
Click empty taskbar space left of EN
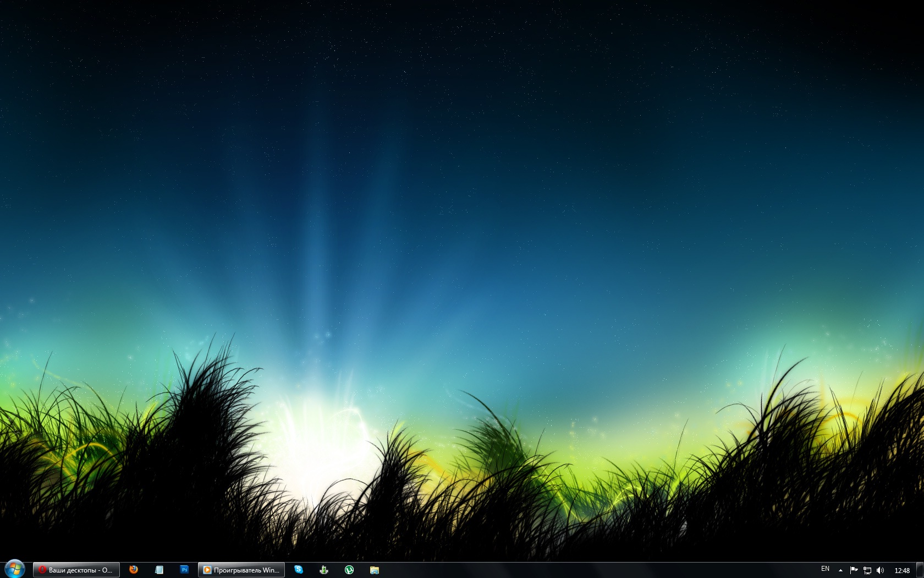click(x=605, y=570)
